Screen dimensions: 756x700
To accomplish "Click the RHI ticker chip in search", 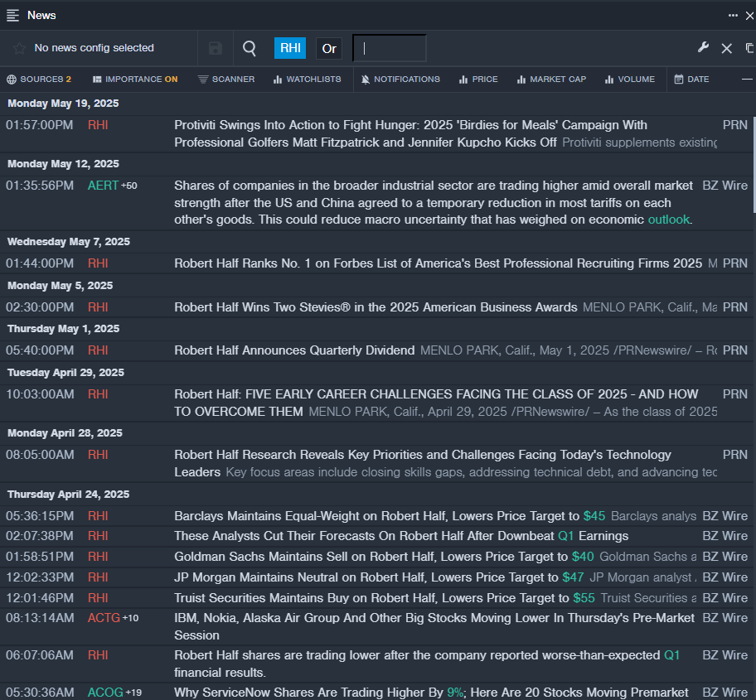I will tap(290, 48).
